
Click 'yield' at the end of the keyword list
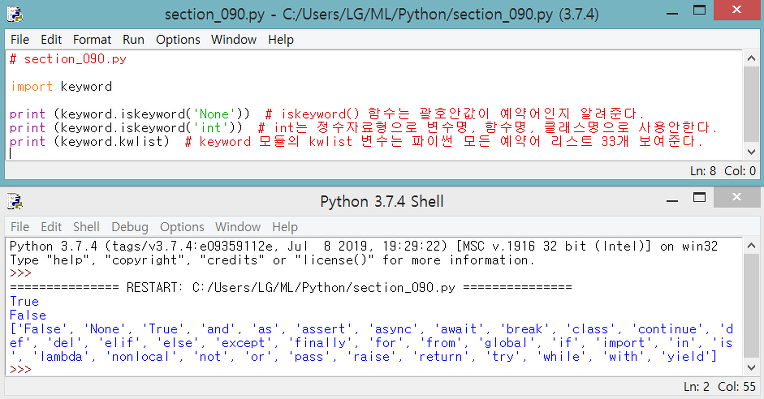[686, 357]
